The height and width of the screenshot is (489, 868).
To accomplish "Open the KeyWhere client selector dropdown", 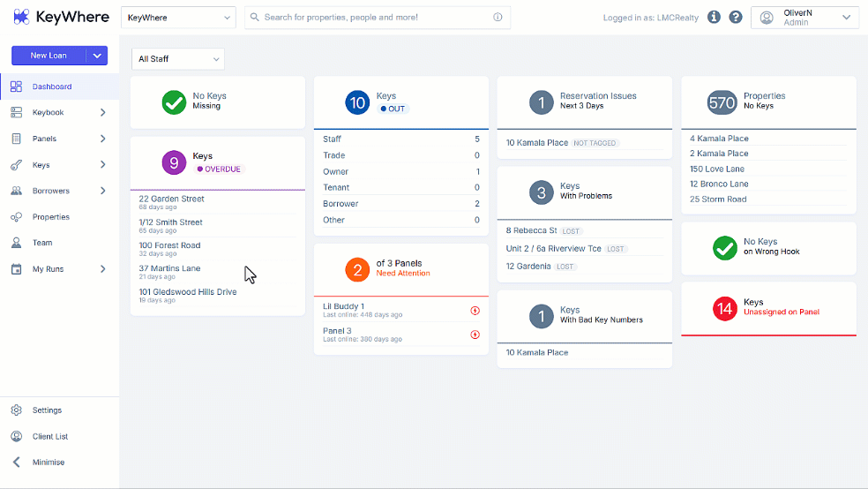I will 178,18.
